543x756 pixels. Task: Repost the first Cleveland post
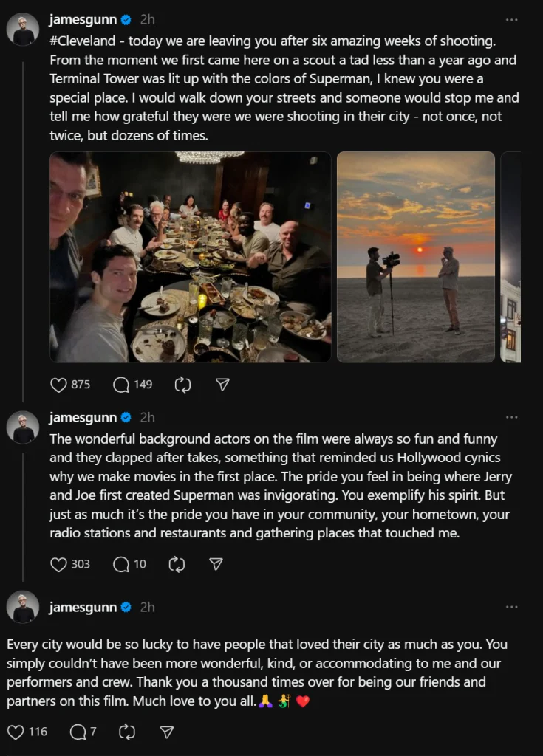[182, 385]
